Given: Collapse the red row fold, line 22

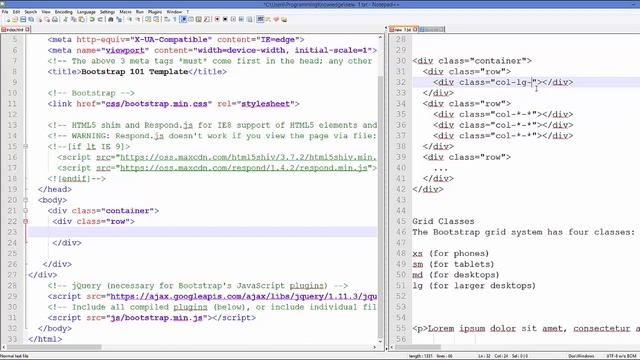Looking at the screenshot, I should pyautogui.click(x=25, y=221).
